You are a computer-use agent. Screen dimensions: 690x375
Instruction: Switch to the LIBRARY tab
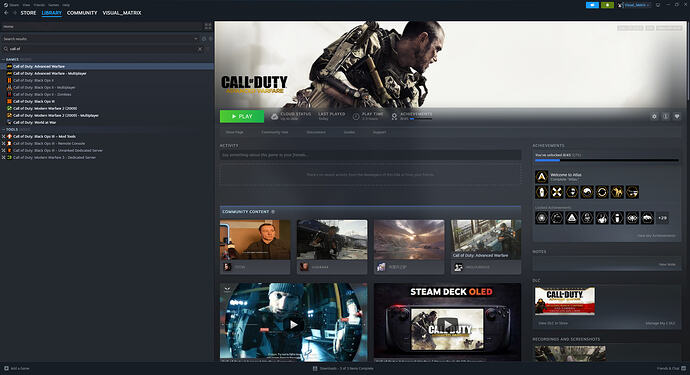[x=51, y=13]
